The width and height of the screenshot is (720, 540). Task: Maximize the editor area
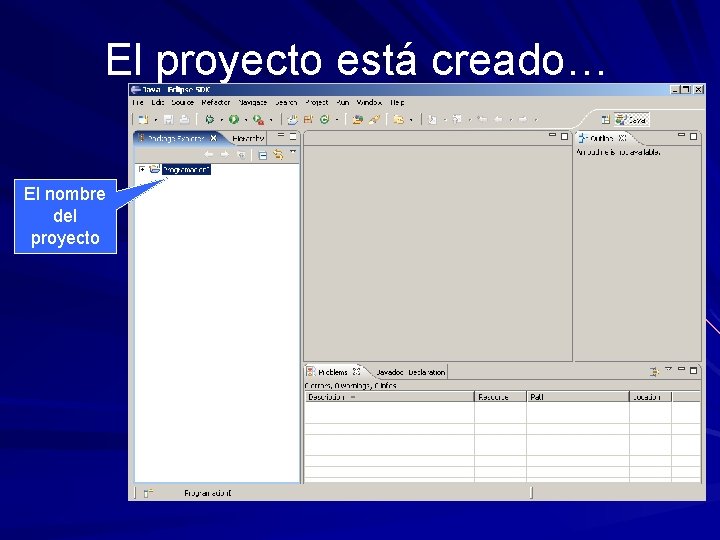click(x=564, y=136)
